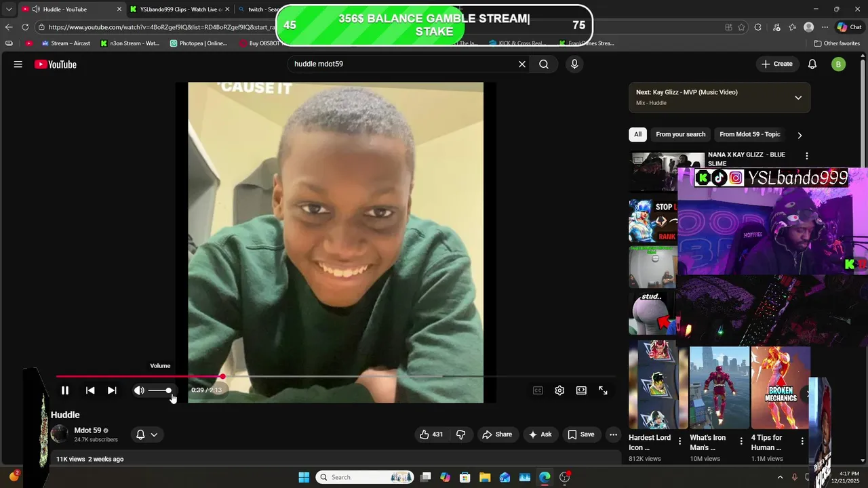The width and height of the screenshot is (868, 488).
Task: Open the STOP thumbnail video
Action: 652,220
